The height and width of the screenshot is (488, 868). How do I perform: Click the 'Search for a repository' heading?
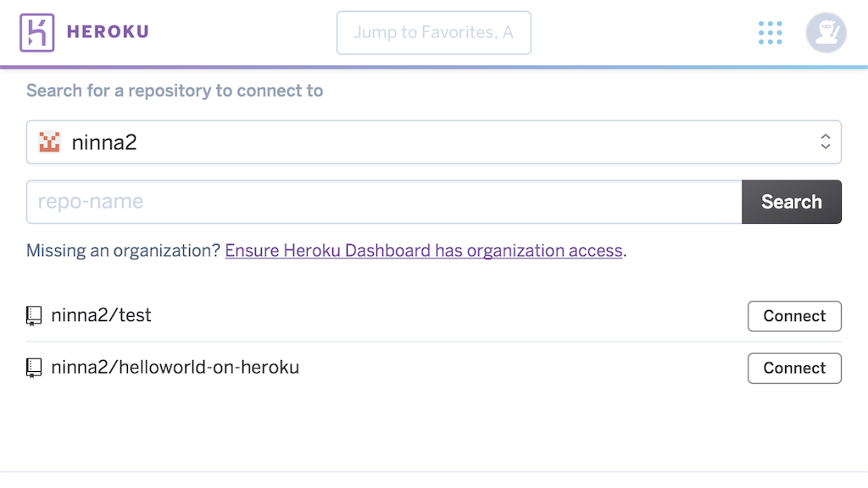[175, 91]
